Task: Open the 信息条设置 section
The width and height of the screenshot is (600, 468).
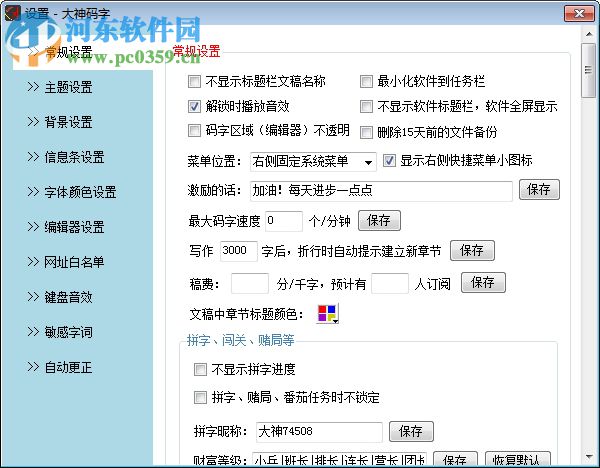Action: coord(66,157)
